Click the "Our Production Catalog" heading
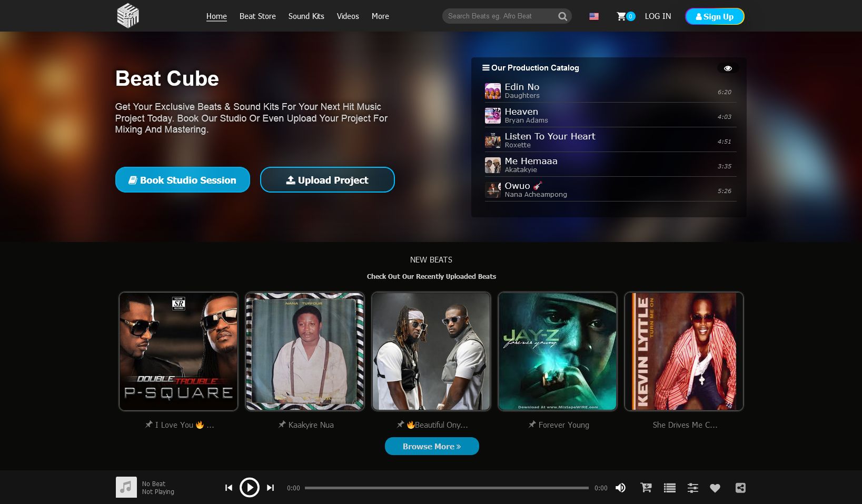Image resolution: width=862 pixels, height=504 pixels. tap(535, 68)
